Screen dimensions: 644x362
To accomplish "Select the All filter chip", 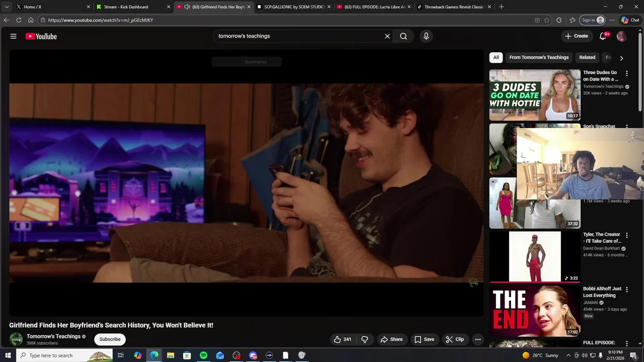I will click(x=496, y=57).
